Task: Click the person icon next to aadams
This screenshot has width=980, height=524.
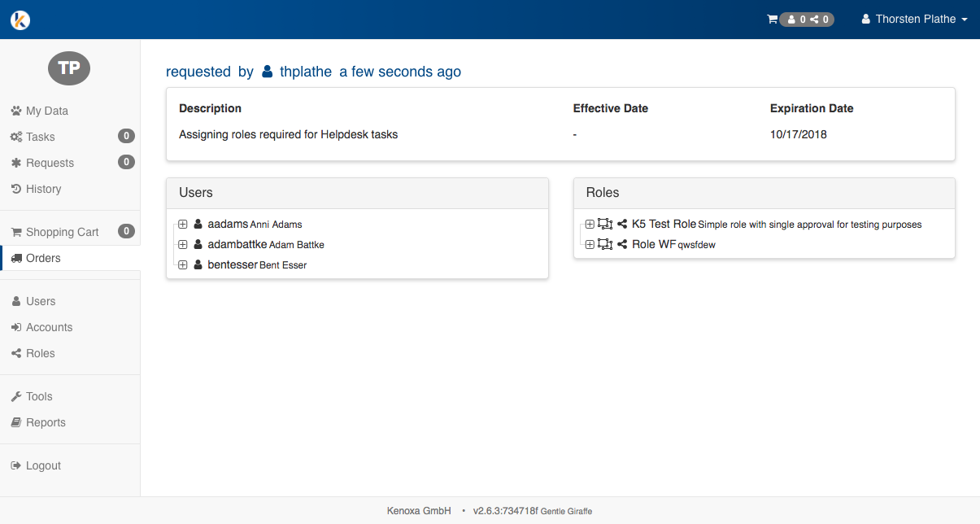Action: 198,224
